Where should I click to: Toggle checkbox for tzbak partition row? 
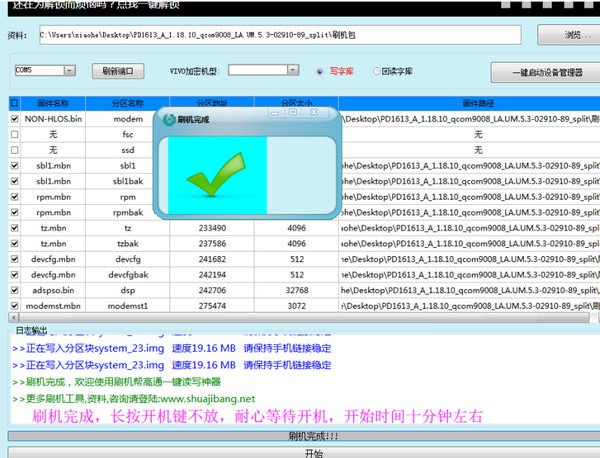click(x=15, y=243)
